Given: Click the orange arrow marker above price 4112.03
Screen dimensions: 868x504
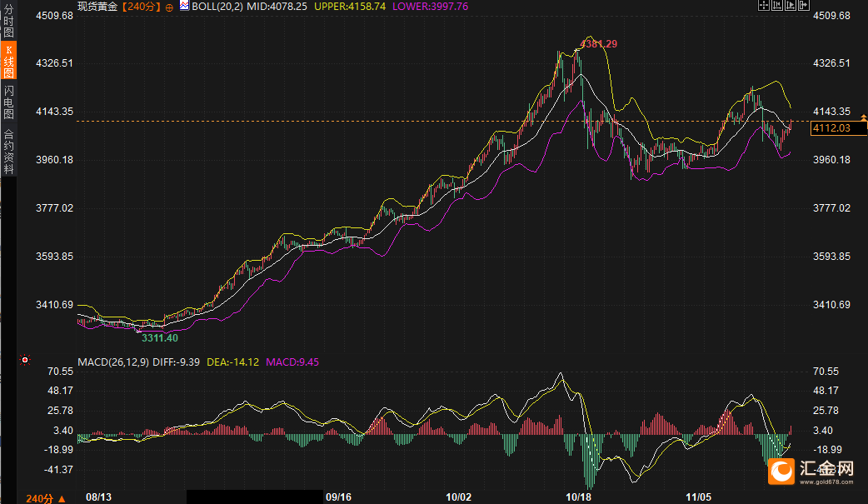Looking at the screenshot, I should coord(864,117).
